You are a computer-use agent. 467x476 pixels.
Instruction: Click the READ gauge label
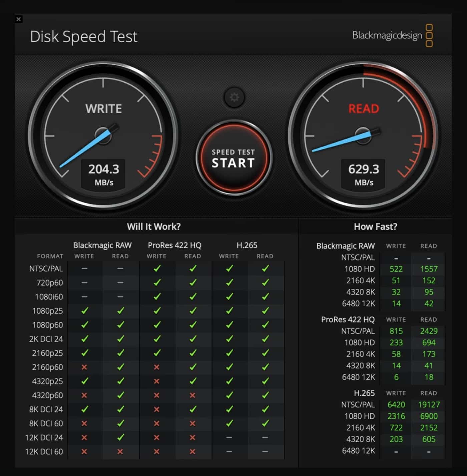click(x=364, y=109)
